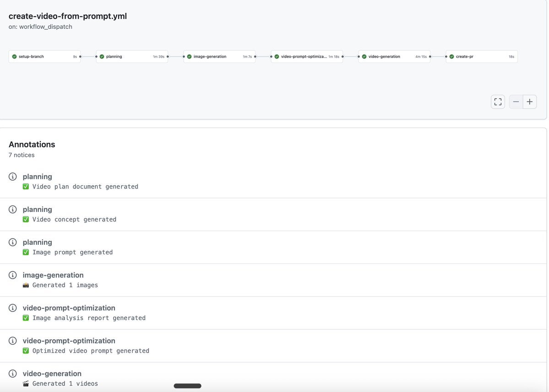
Task: Open planning annotation above 'Video plan document generated'
Action: click(x=38, y=177)
